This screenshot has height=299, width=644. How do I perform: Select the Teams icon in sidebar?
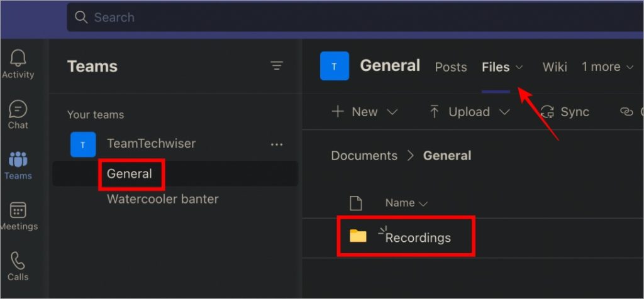[18, 159]
